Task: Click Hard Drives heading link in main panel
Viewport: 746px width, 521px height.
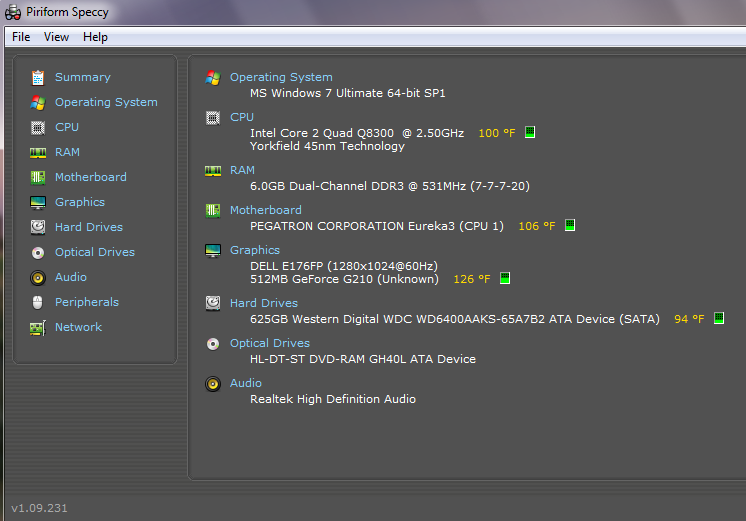Action: (x=264, y=303)
